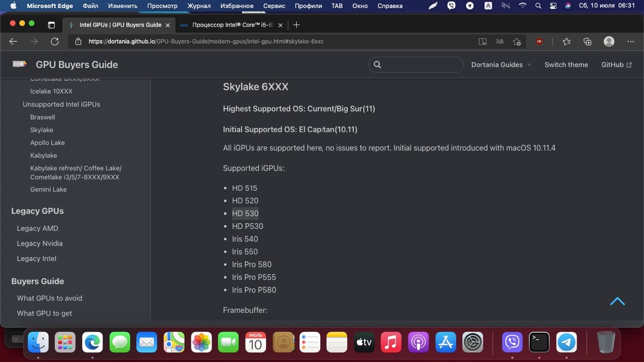Screen dimensions: 644x362
Task: Open the Справка menu
Action: click(x=389, y=6)
